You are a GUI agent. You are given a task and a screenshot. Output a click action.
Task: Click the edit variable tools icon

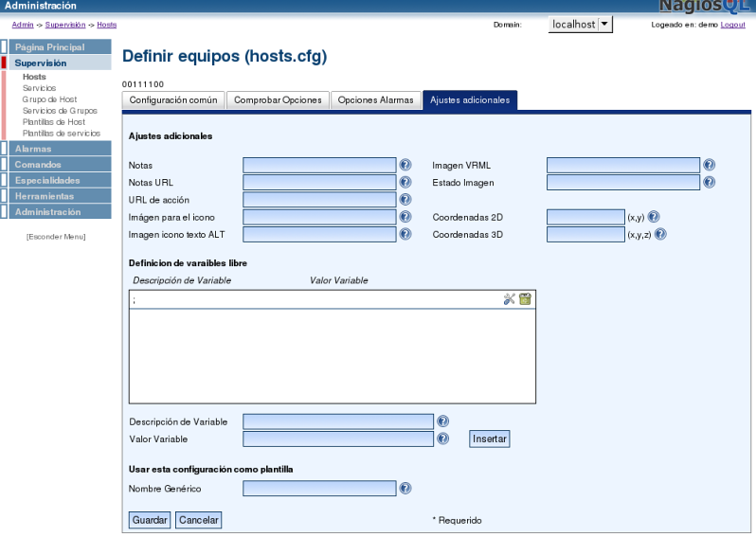coord(510,299)
